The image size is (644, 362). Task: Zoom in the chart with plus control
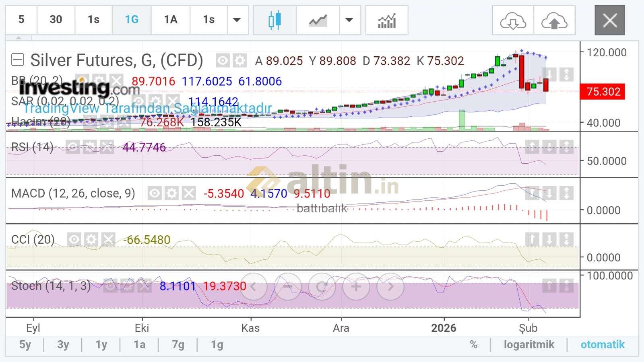pyautogui.click(x=356, y=287)
